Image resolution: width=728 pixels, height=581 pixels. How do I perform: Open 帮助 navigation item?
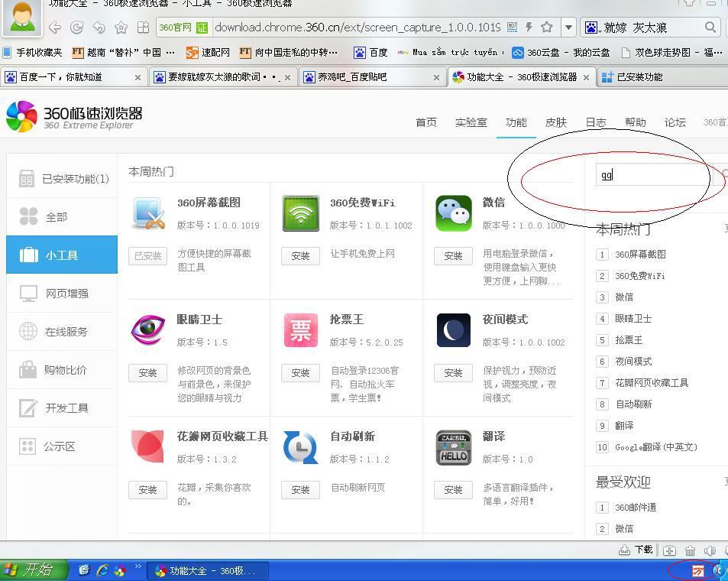635,122
